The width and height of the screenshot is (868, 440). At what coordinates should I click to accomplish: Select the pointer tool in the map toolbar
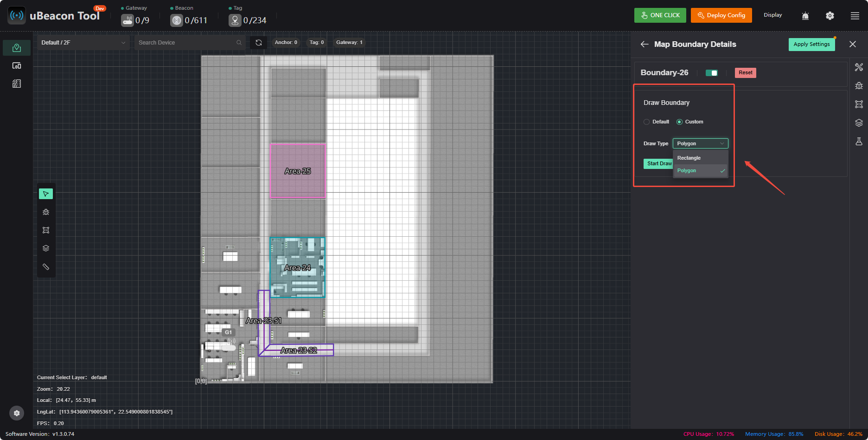coord(46,194)
